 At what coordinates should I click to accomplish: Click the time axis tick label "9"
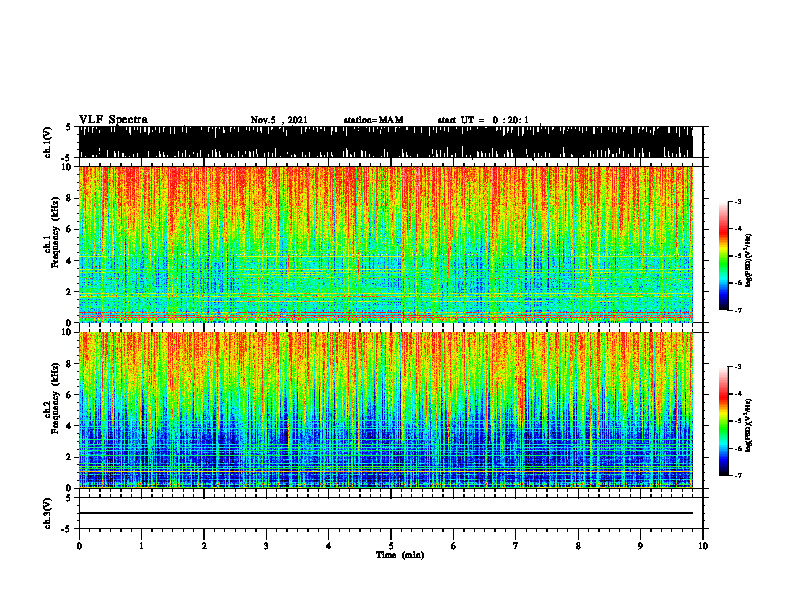640,546
